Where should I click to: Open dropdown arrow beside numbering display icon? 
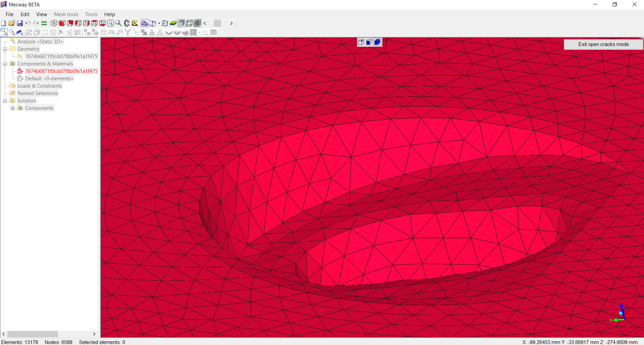[x=159, y=23]
